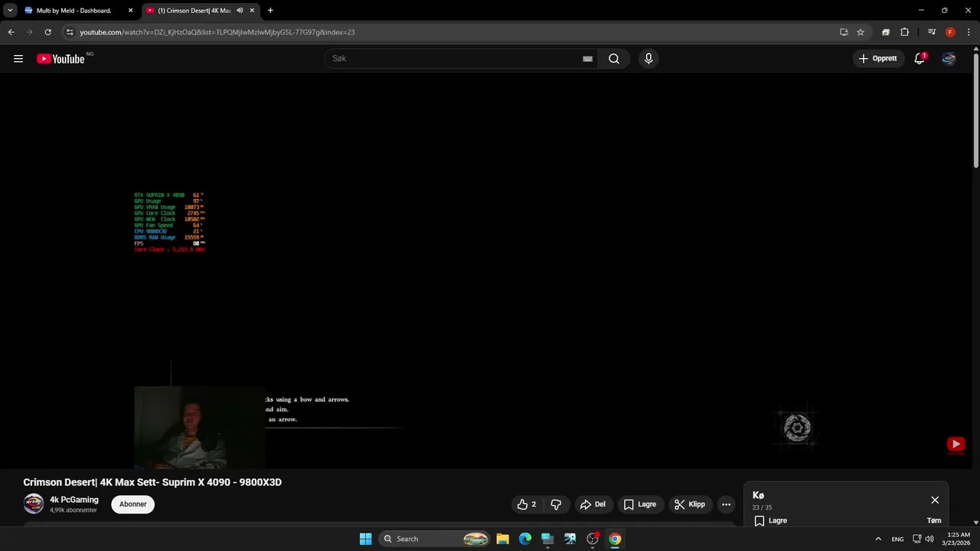Open Chrome profile F avatar
This screenshot has height=551, width=980.
click(x=950, y=32)
